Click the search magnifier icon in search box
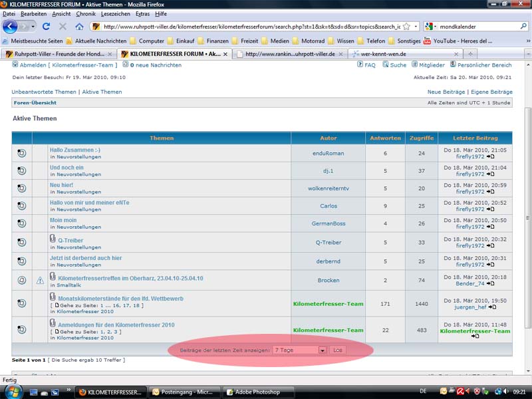Screen dimensions: 532x399 point(523,27)
